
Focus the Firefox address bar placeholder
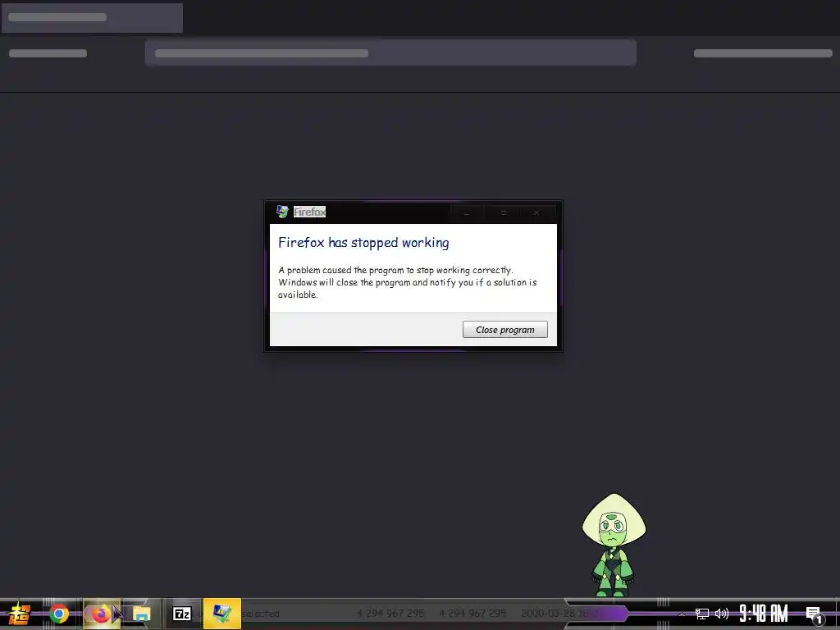point(390,53)
